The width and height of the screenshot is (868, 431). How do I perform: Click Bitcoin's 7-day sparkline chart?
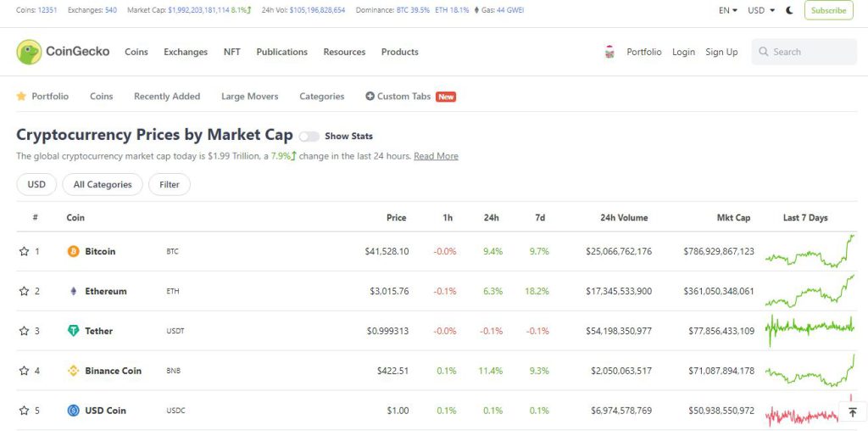pos(810,251)
